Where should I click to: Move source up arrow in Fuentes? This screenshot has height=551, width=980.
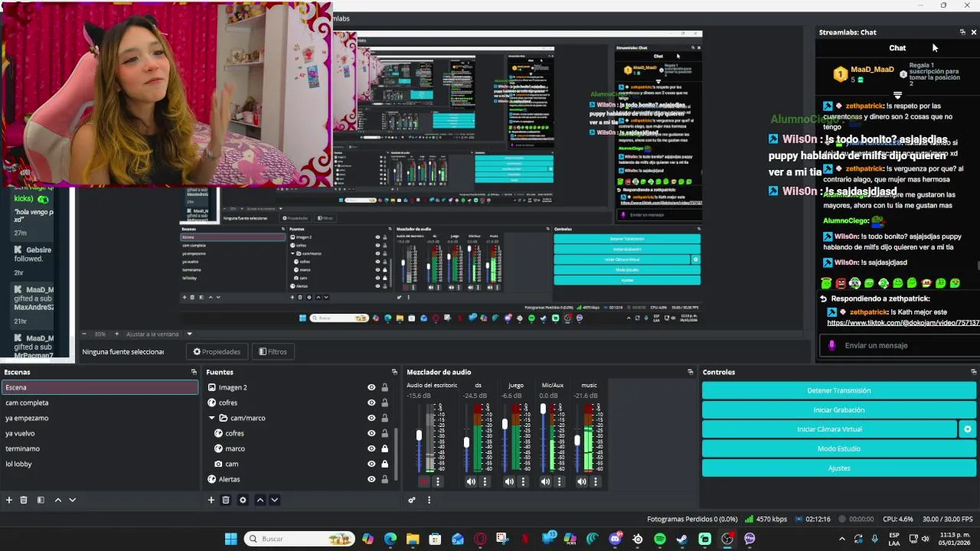260,500
